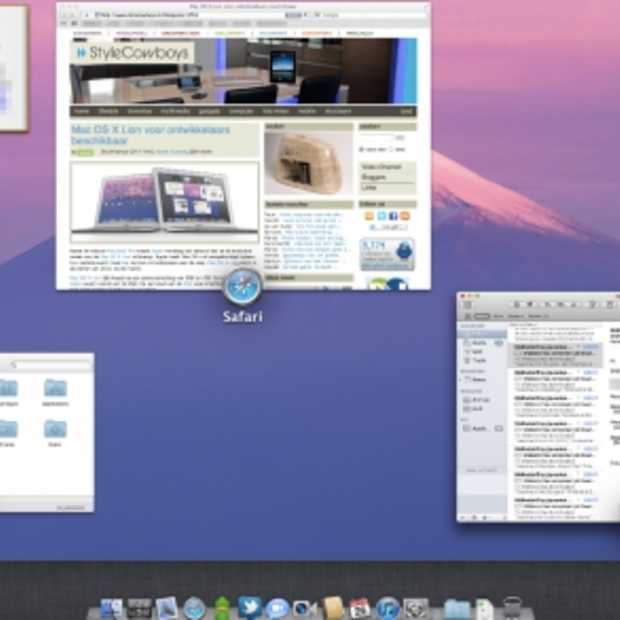
Task: Launch Mail stamp icon in the Dock
Action: point(166,608)
